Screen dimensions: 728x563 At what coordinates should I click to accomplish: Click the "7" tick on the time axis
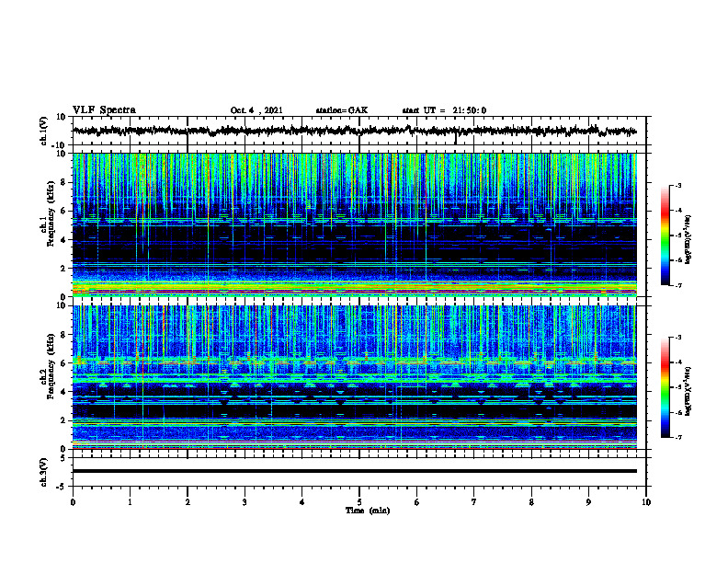(474, 502)
